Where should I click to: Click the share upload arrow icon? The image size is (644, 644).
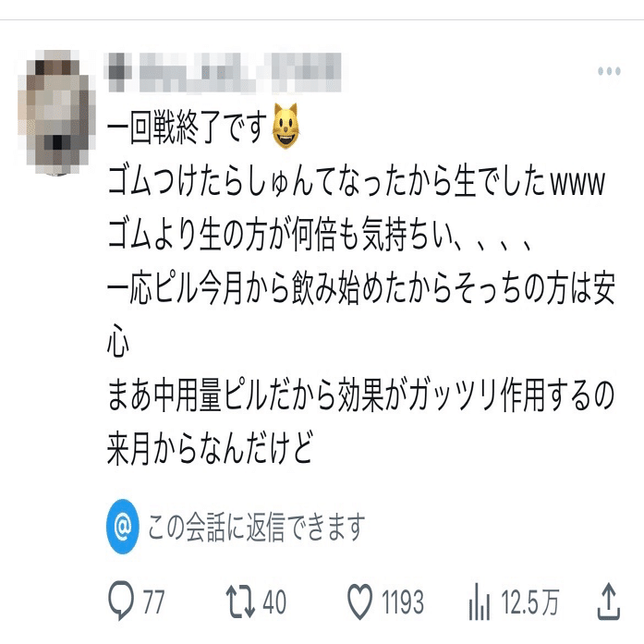coord(608,601)
